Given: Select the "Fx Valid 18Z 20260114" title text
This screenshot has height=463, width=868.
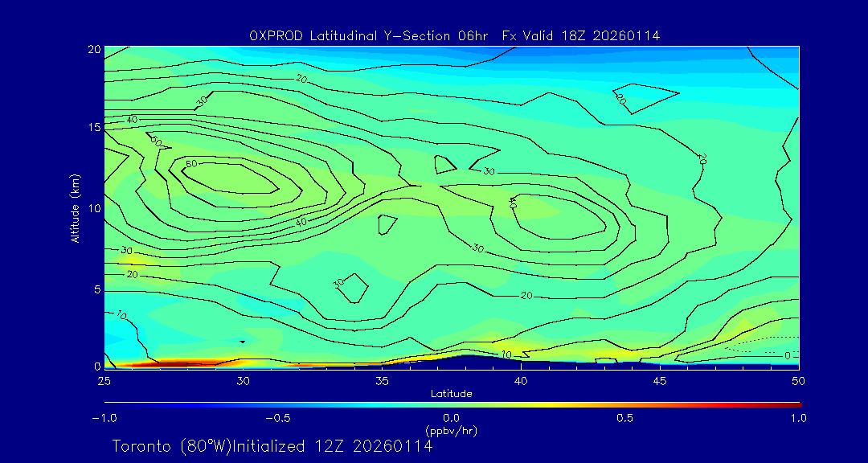Looking at the screenshot, I should pyautogui.click(x=581, y=36).
